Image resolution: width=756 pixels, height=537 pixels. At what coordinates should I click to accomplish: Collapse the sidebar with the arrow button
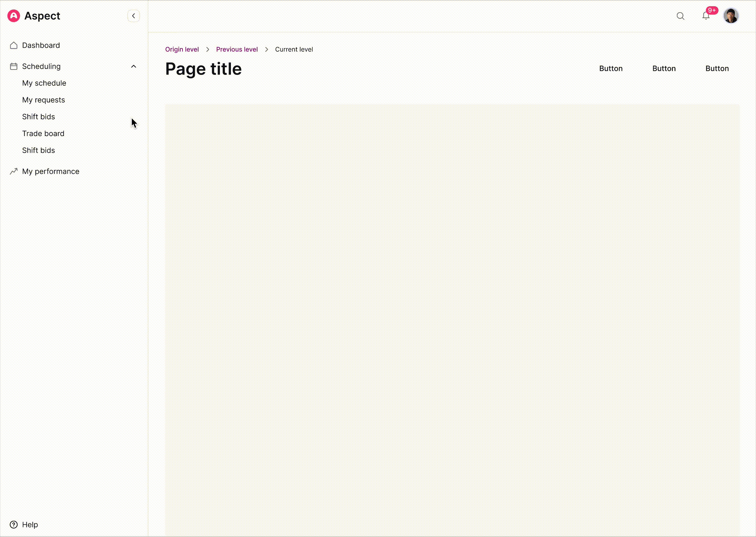pyautogui.click(x=134, y=16)
